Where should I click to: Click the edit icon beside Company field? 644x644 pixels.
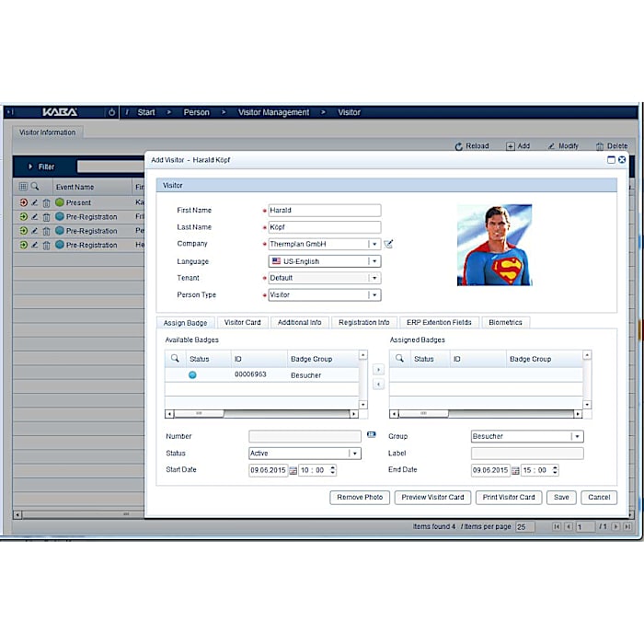[388, 244]
